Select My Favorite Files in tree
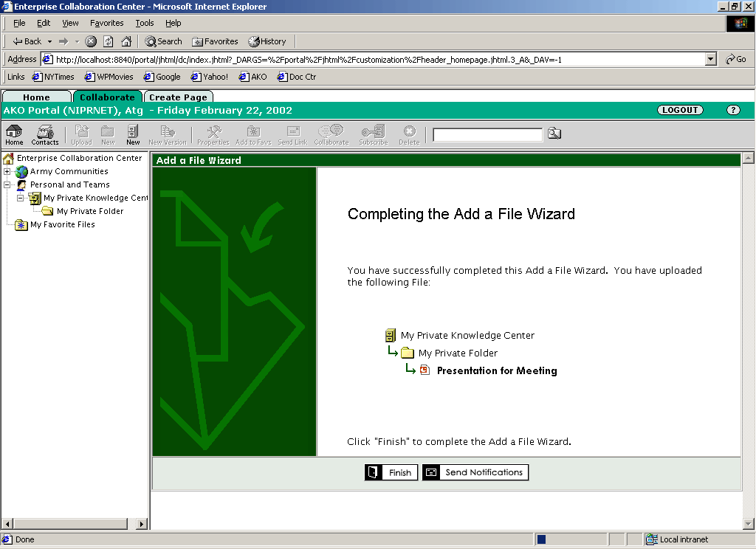Screen dimensions: 756x549 pos(62,224)
